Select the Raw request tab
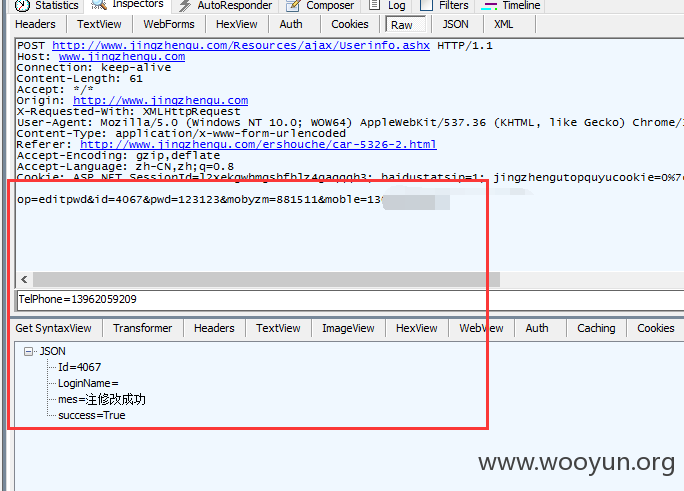 [405, 24]
